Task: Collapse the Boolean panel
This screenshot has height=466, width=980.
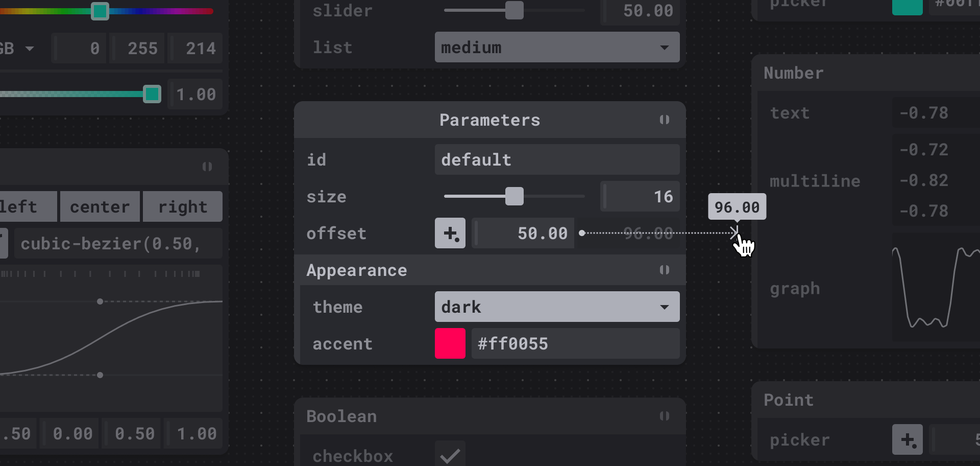Action: click(664, 416)
